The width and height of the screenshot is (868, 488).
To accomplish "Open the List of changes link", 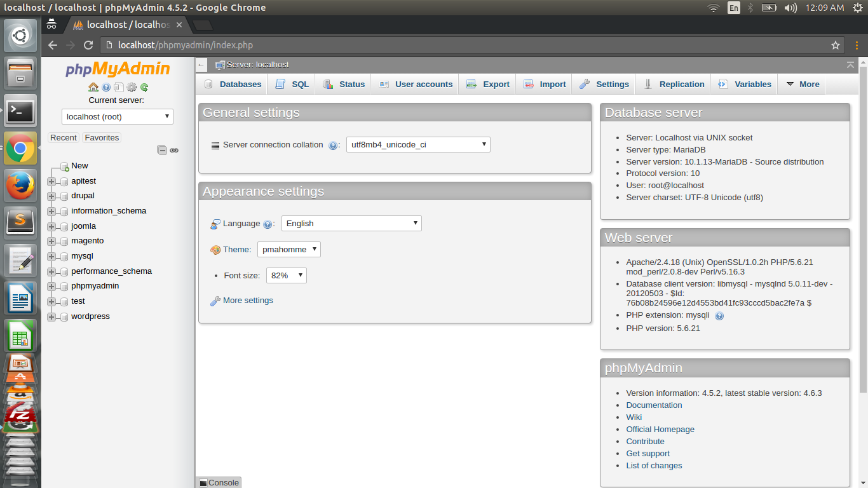I will point(654,466).
